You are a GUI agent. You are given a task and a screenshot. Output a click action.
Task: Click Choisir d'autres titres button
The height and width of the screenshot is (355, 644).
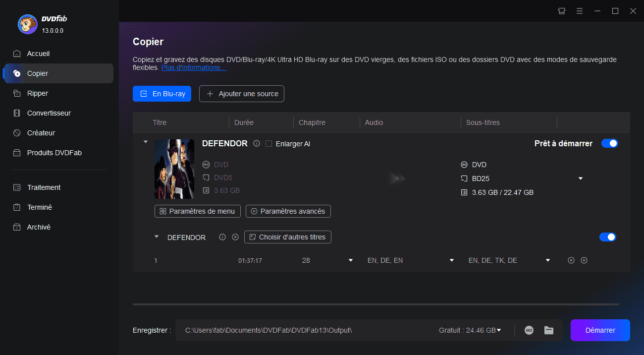[288, 237]
